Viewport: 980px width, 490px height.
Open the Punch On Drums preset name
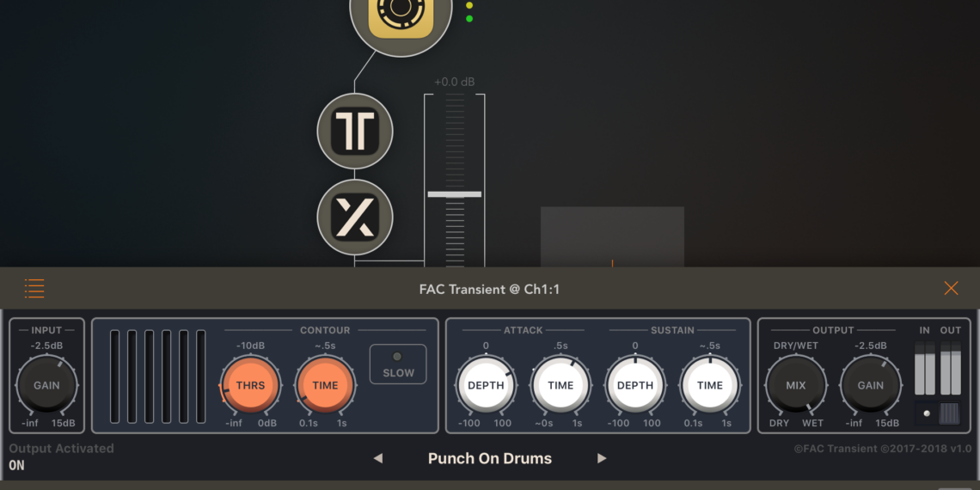click(490, 458)
